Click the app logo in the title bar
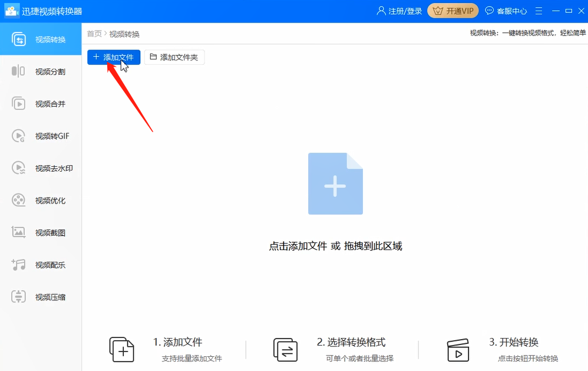This screenshot has width=588, height=371. coord(12,10)
